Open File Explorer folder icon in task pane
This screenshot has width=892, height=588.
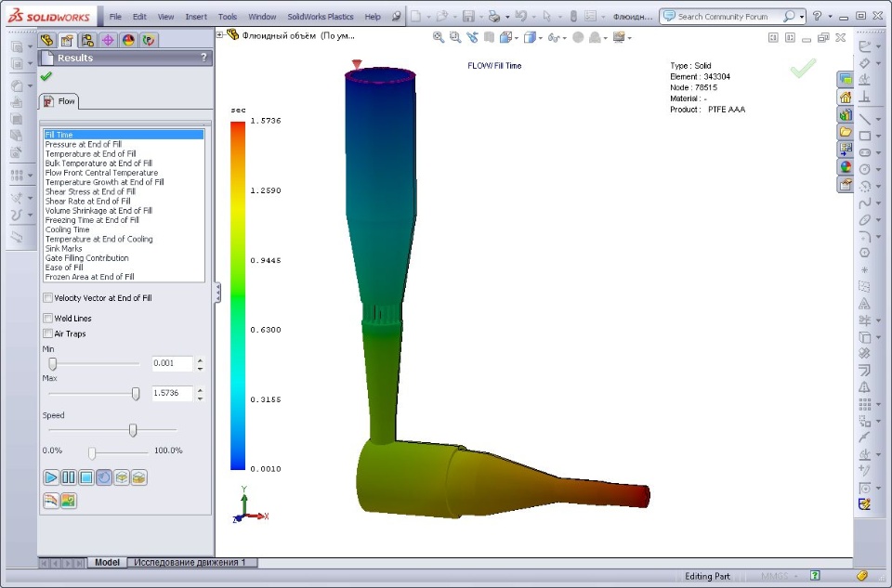coord(846,132)
